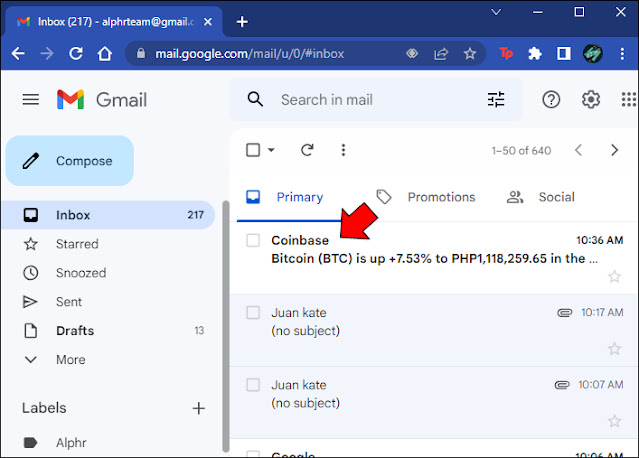Click the Gmail logo

102,99
